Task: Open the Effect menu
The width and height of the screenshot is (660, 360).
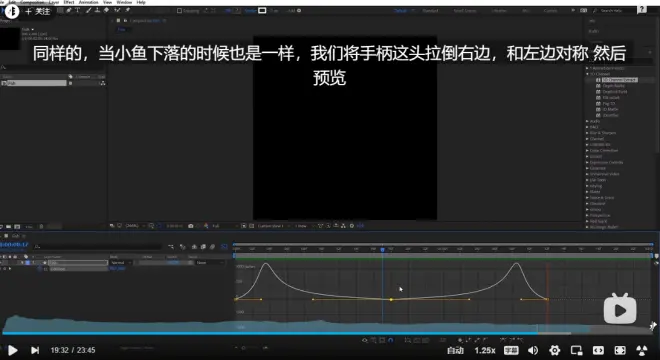Action: (x=69, y=2)
